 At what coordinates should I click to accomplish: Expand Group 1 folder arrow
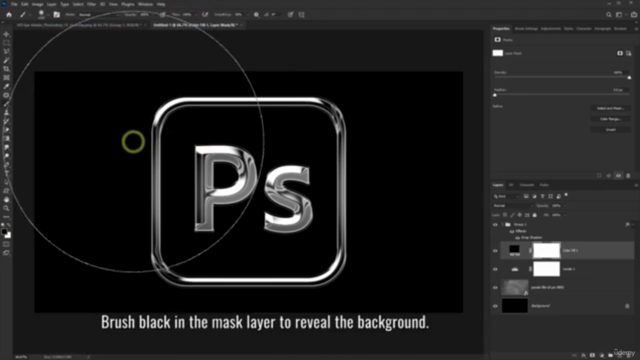[x=502, y=224]
